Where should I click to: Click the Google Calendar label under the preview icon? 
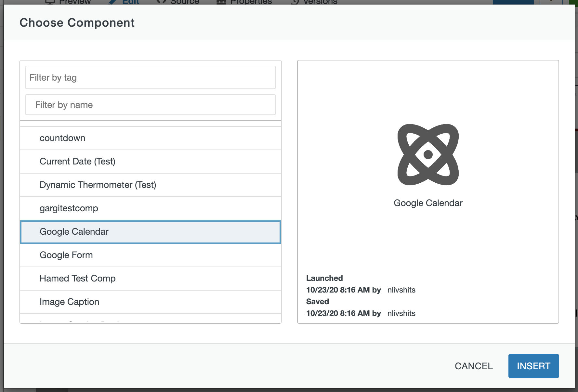pos(428,203)
